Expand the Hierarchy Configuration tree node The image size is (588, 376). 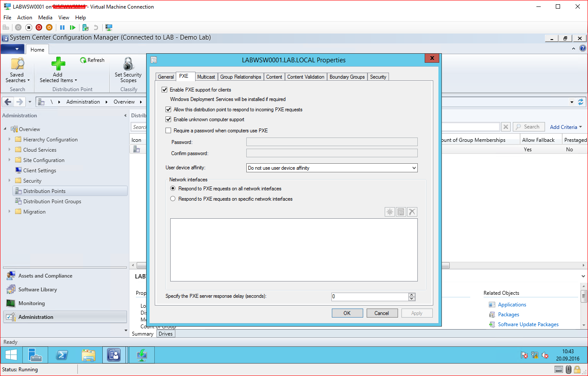[9, 140]
